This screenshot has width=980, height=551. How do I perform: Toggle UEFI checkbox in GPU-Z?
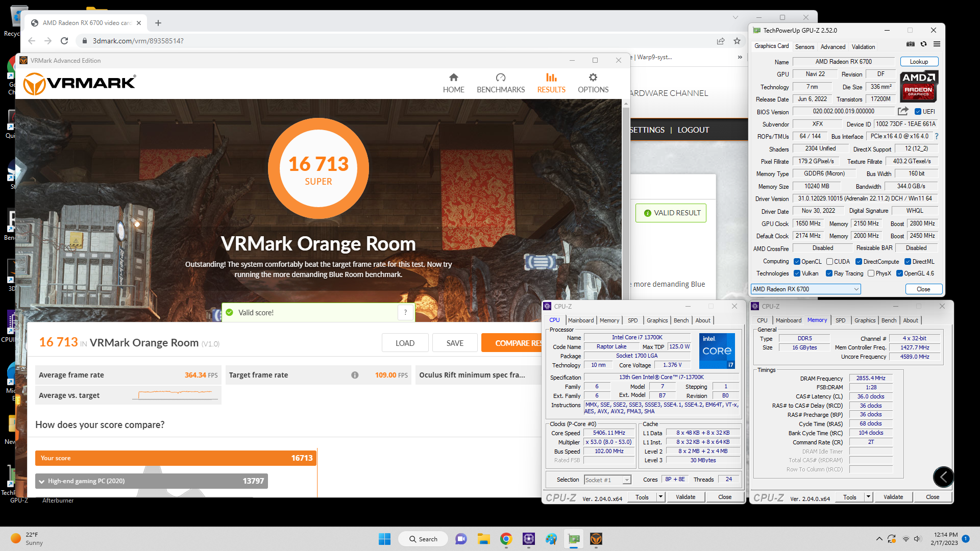[918, 112]
